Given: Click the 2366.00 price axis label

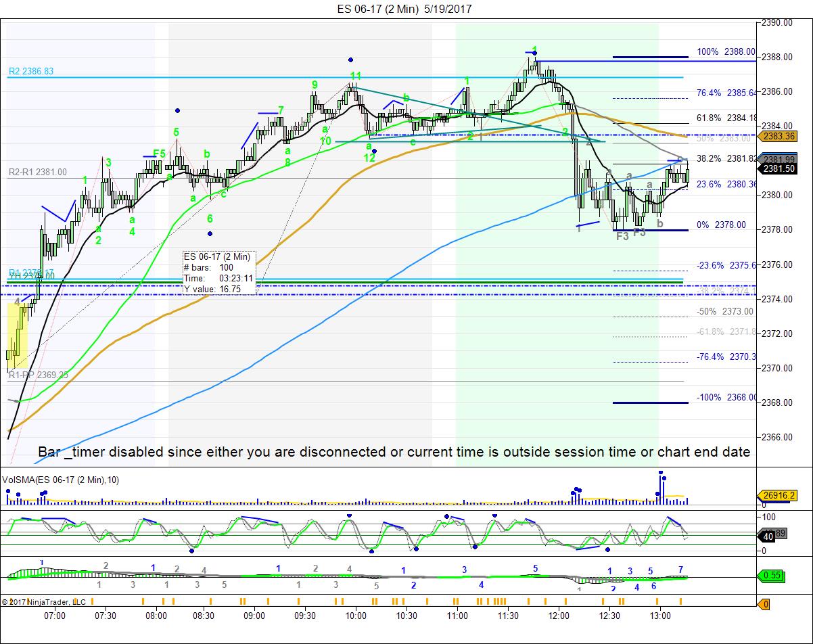Looking at the screenshot, I should coord(777,437).
